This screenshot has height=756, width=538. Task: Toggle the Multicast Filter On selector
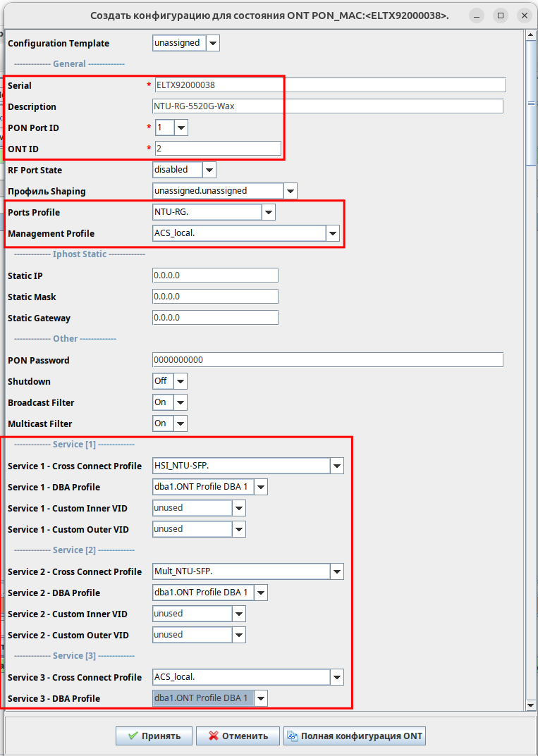pos(170,423)
